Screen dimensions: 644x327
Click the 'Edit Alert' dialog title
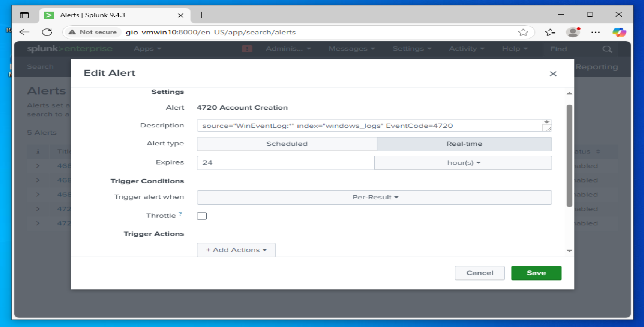[x=109, y=73]
